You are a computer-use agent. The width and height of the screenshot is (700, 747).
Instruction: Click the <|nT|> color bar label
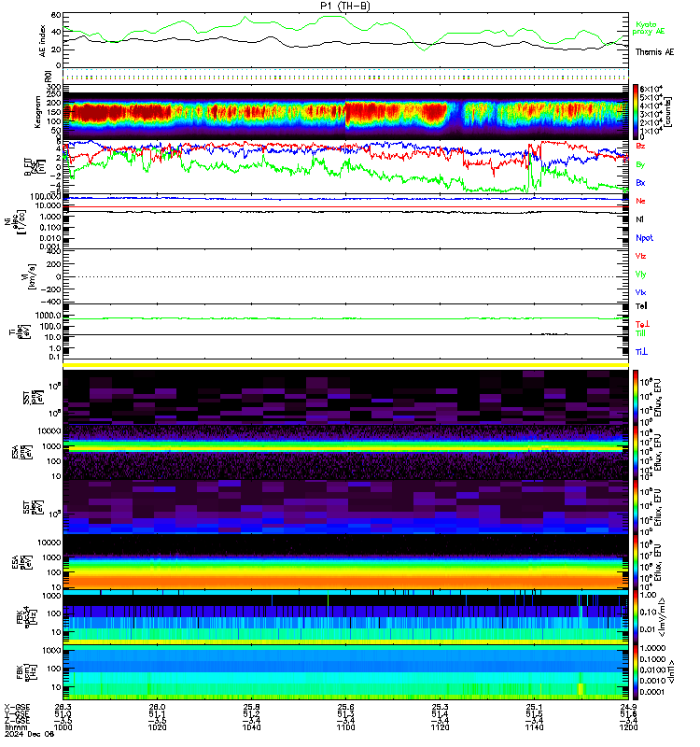pos(671,671)
